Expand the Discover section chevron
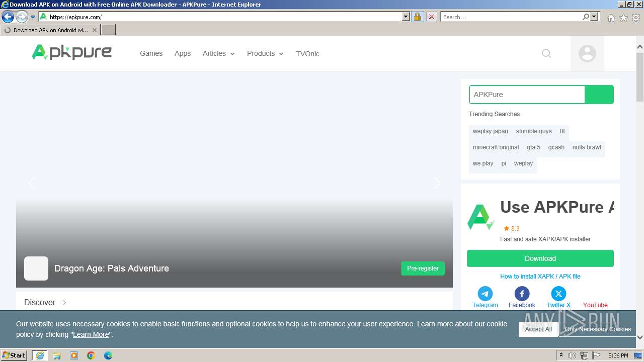Screen dimensions: 644x362 click(64, 302)
